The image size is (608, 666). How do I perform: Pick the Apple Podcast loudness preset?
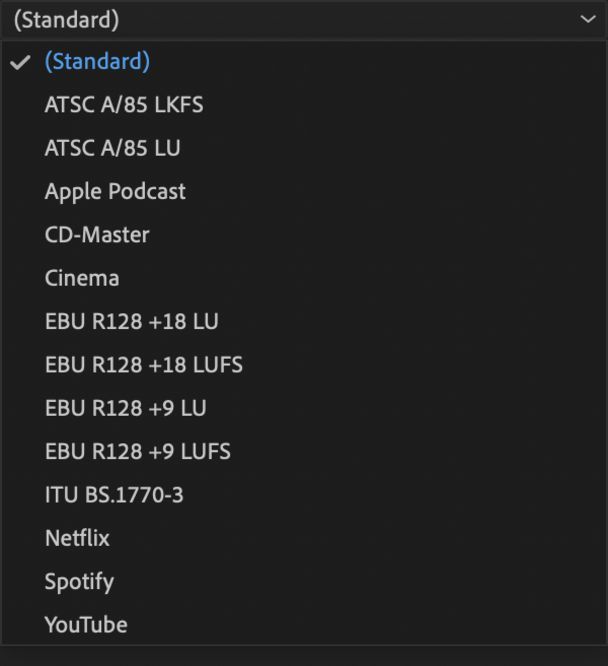click(115, 191)
